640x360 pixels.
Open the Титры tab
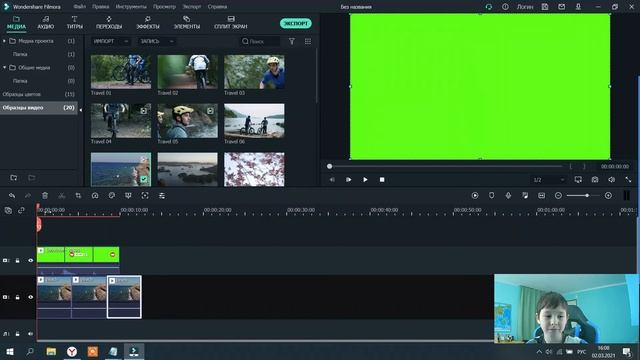[75, 23]
